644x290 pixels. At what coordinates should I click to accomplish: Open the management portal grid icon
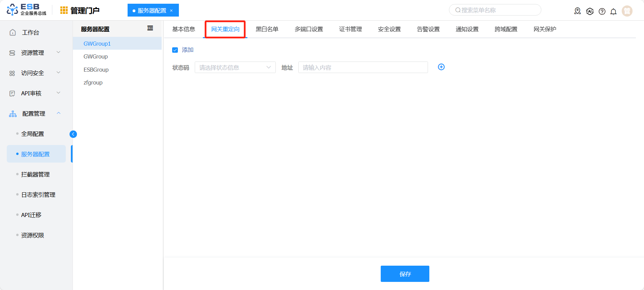click(64, 10)
